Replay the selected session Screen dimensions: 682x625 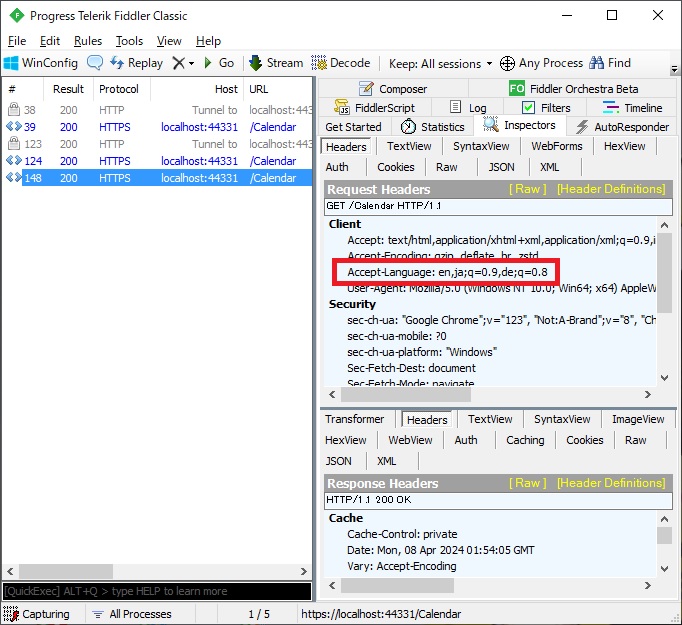(136, 63)
